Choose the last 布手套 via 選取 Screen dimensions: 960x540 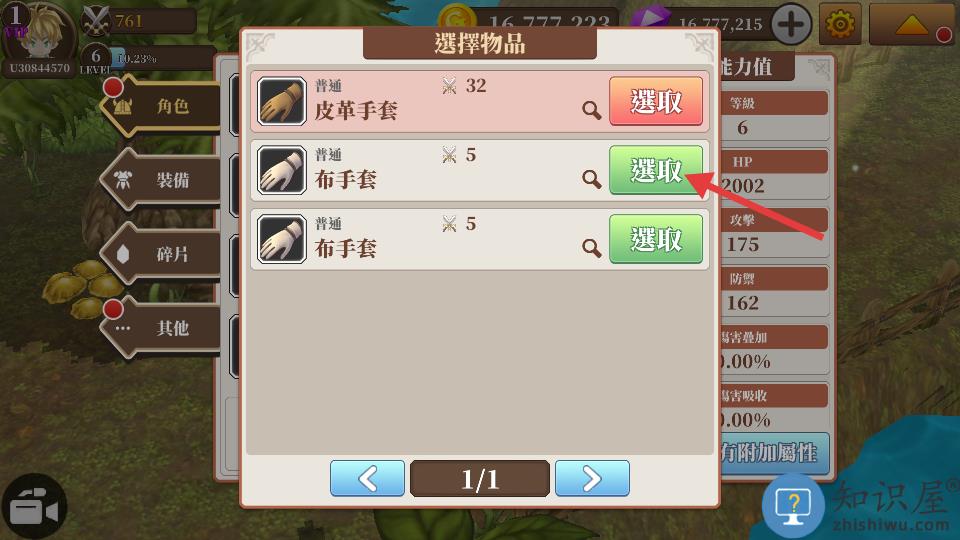pos(656,239)
